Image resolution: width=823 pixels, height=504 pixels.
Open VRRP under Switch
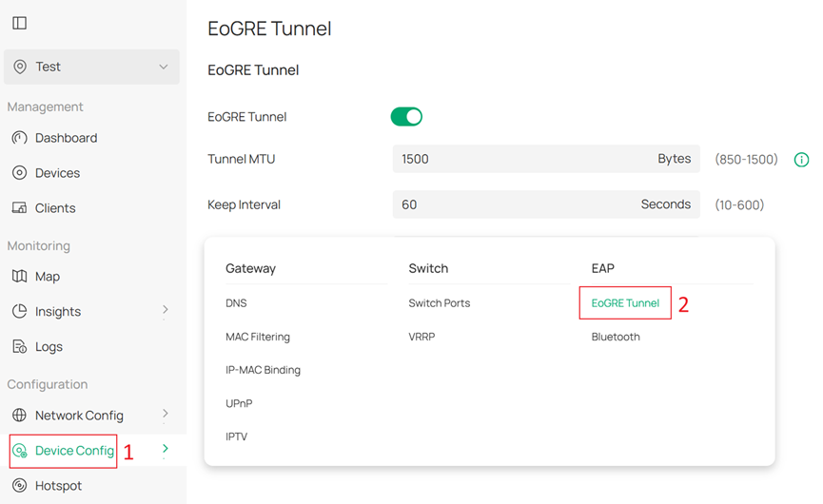click(x=421, y=337)
